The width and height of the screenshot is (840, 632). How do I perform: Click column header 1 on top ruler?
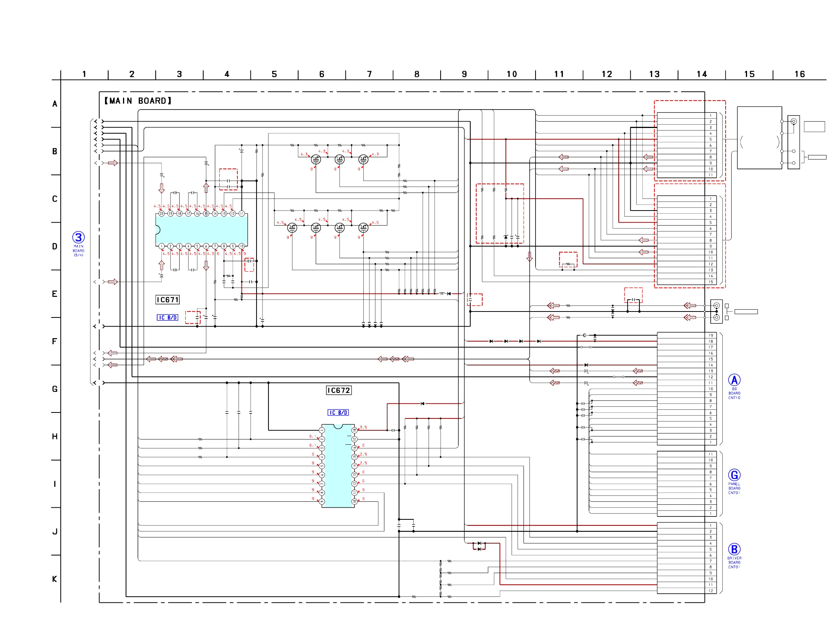pyautogui.click(x=84, y=74)
